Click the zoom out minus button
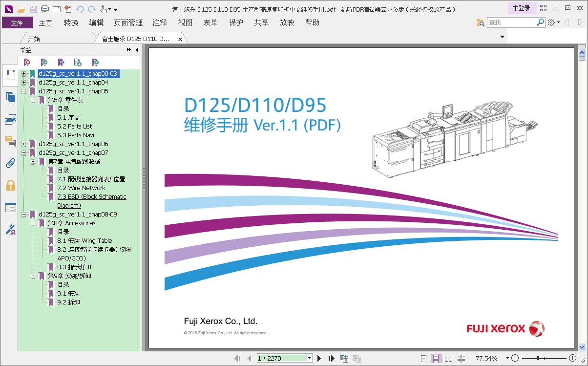The width and height of the screenshot is (588, 366). click(x=515, y=358)
